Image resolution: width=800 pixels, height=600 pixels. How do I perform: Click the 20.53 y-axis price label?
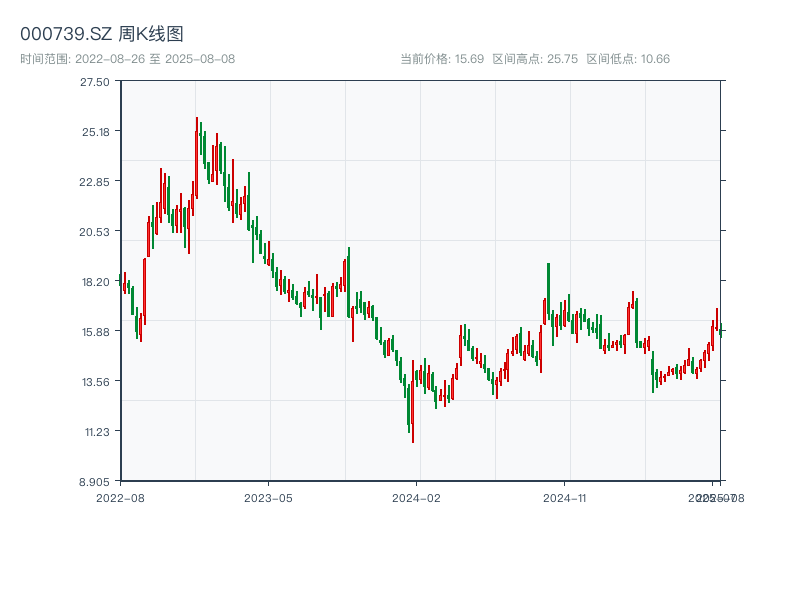(x=96, y=231)
